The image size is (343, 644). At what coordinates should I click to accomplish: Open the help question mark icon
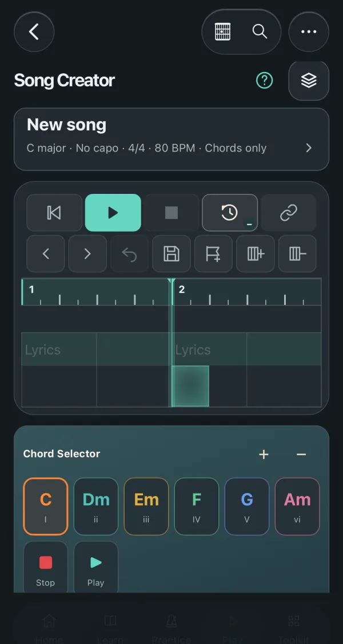(265, 80)
